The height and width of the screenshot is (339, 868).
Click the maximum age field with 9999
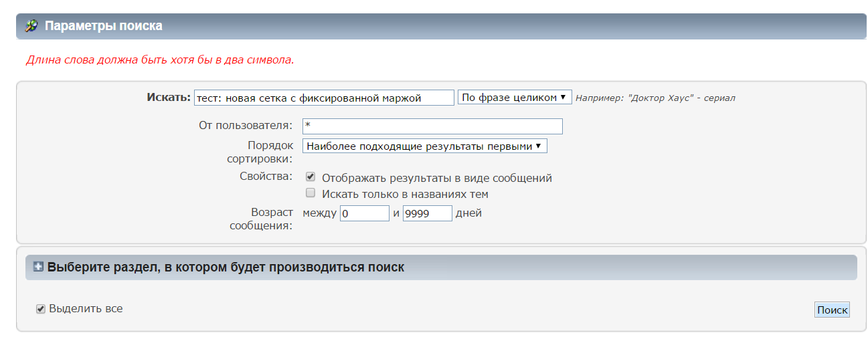428,213
